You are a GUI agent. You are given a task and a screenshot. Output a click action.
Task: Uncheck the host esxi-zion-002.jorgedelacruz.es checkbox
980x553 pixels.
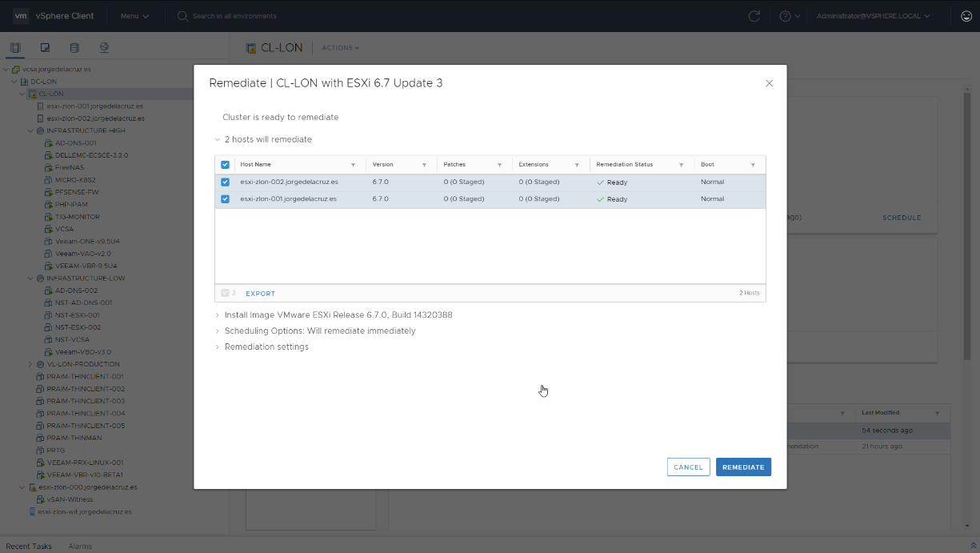[225, 182]
